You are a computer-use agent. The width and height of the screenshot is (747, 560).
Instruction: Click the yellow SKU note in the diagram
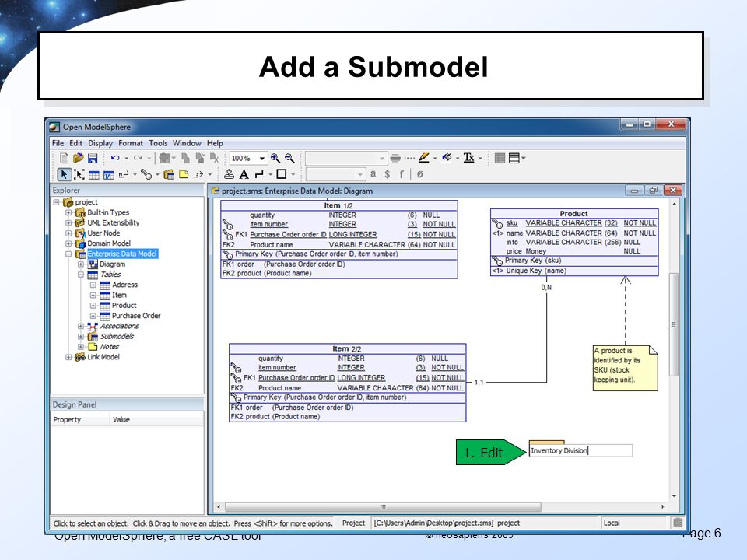[625, 369]
